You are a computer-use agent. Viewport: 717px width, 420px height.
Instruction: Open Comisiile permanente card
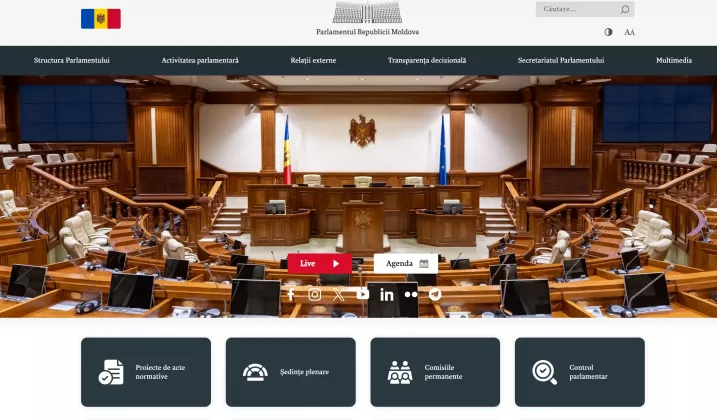click(x=435, y=372)
